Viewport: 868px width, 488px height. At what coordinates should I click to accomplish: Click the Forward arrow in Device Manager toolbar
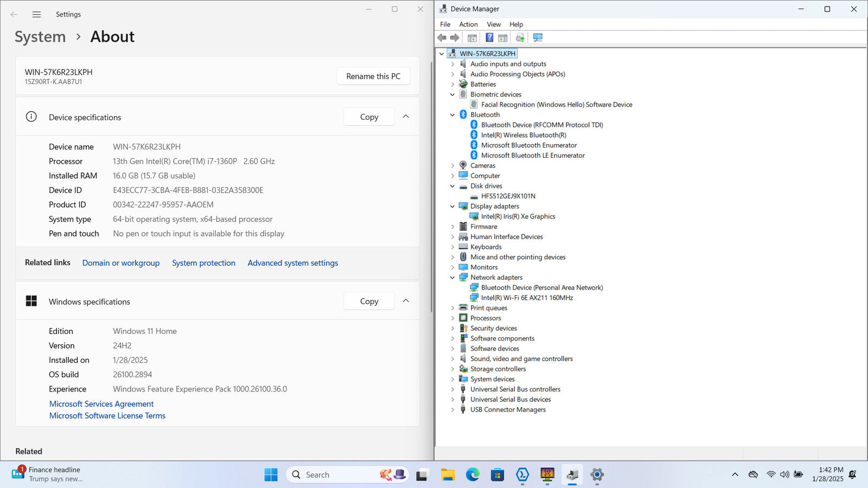[x=455, y=37]
